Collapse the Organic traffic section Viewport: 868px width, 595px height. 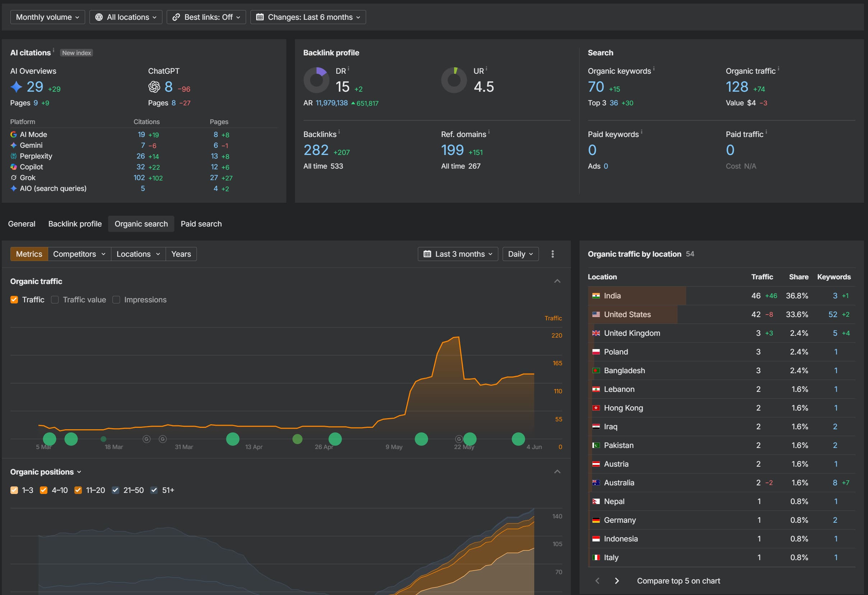pos(557,282)
